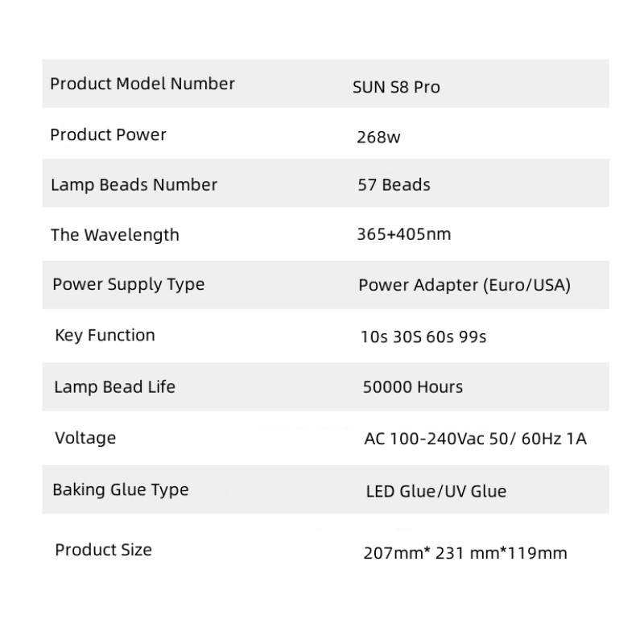This screenshot has width=644, height=644.
Task: Select the 'Product Power' label text
Action: [108, 134]
